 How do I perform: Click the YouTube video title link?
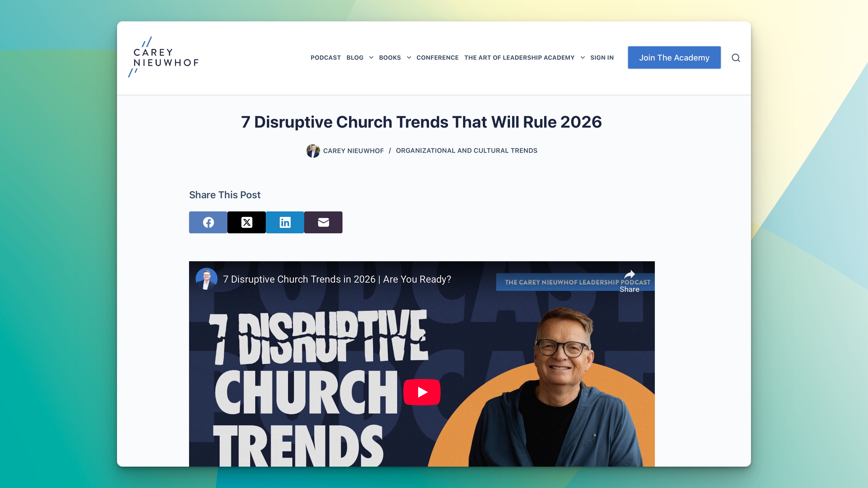pos(337,279)
